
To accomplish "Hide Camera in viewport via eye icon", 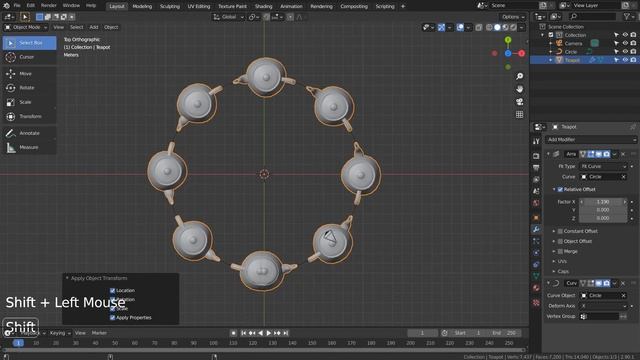I will pyautogui.click(x=625, y=43).
